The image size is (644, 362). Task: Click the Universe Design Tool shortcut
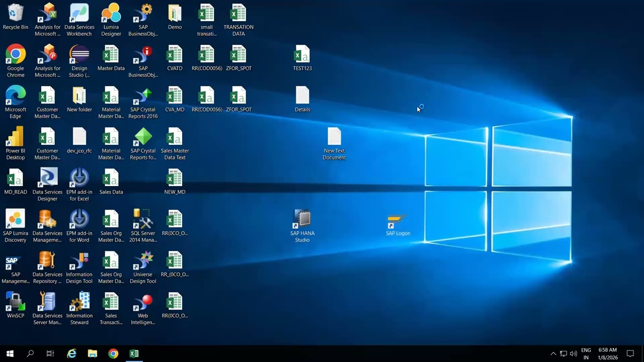[x=143, y=267]
